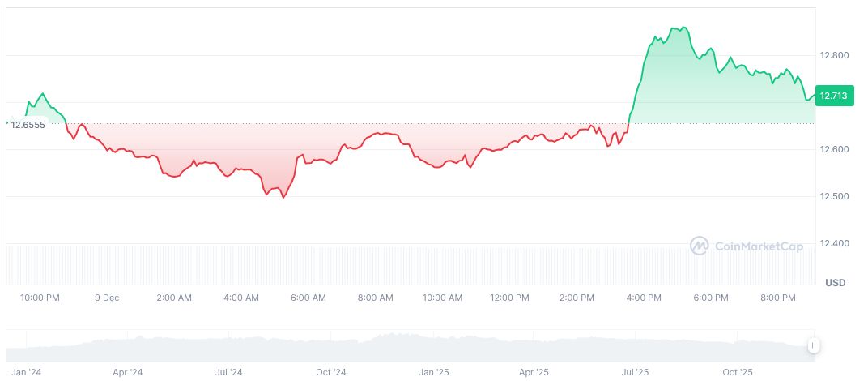Select Apr '24 on the navigator timeline

pyautogui.click(x=128, y=372)
